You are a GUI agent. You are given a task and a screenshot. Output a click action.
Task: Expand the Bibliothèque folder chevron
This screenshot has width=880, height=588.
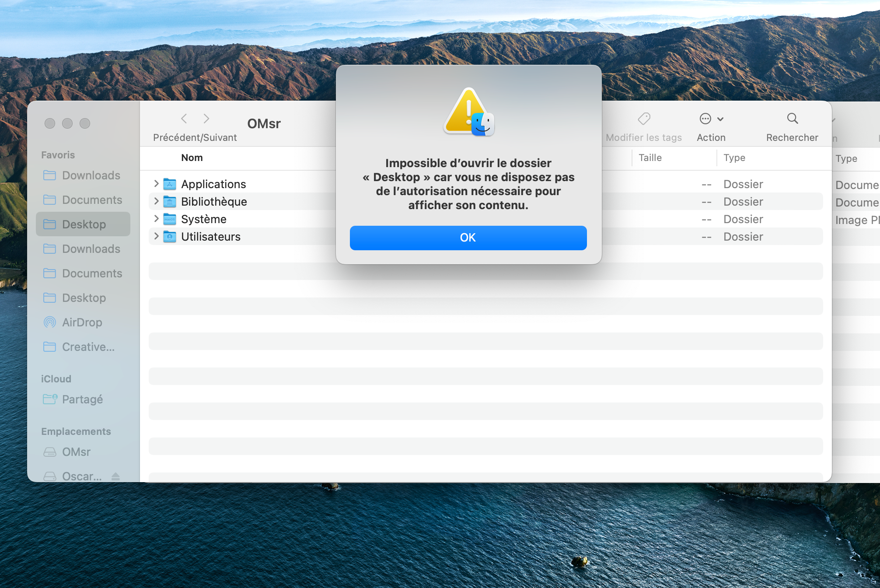[156, 201]
